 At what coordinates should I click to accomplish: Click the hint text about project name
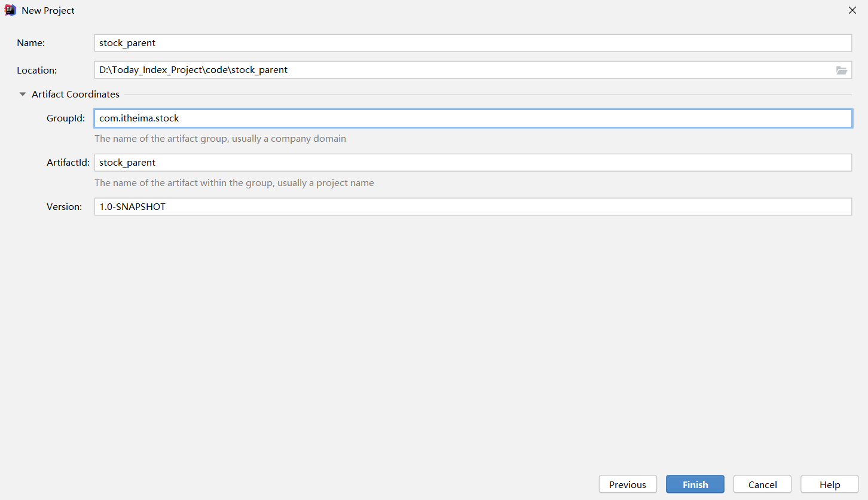coord(234,183)
